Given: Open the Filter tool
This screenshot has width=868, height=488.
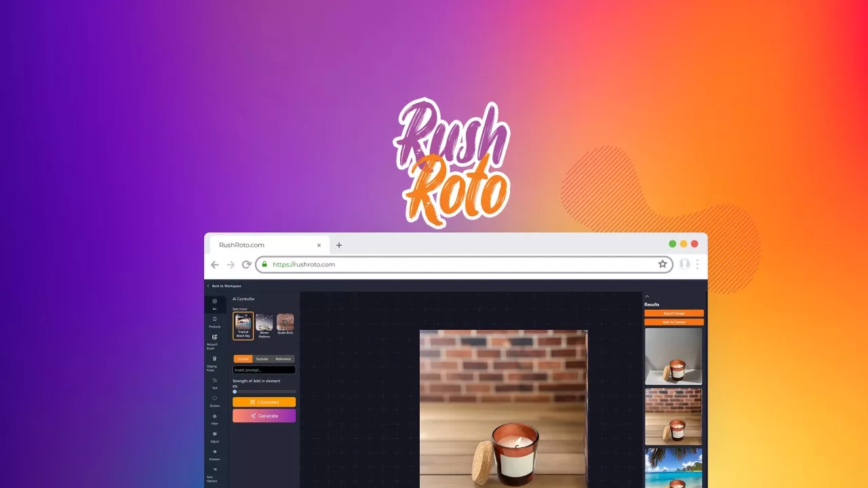Looking at the screenshot, I should point(214,418).
